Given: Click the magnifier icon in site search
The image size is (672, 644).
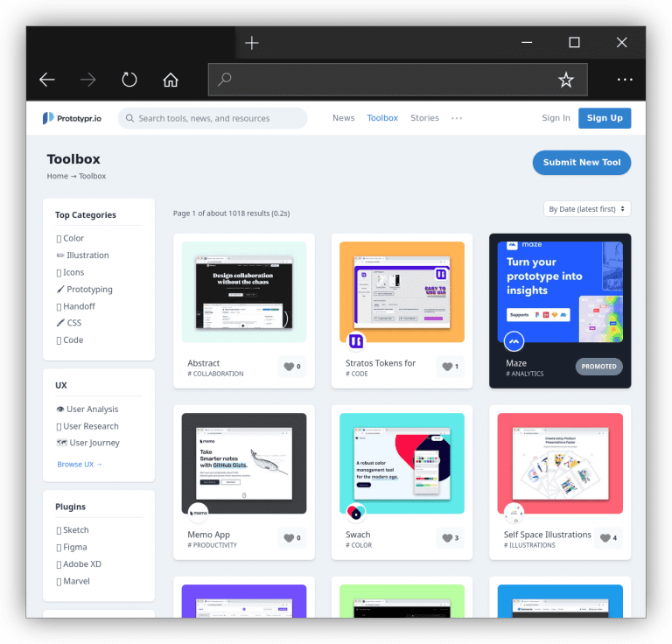Looking at the screenshot, I should point(129,118).
